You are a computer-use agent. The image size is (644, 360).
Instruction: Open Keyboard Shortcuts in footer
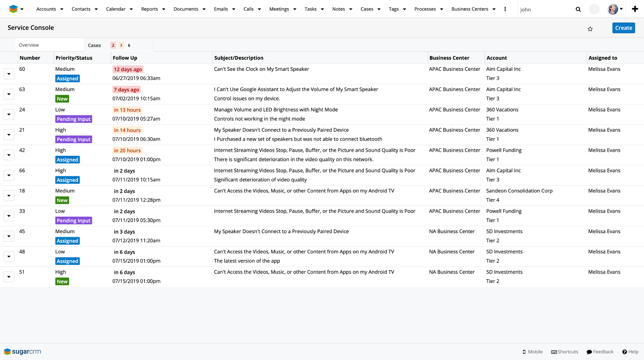click(x=564, y=352)
